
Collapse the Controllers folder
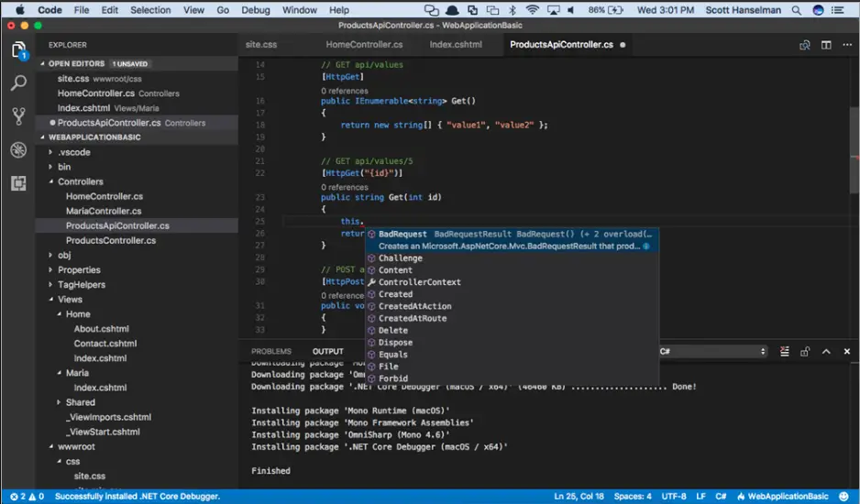tap(81, 181)
